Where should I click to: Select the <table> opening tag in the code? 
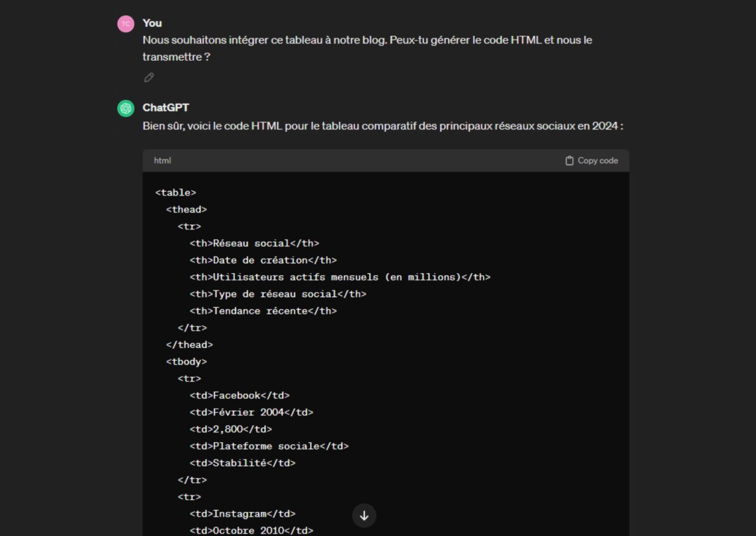click(x=176, y=193)
